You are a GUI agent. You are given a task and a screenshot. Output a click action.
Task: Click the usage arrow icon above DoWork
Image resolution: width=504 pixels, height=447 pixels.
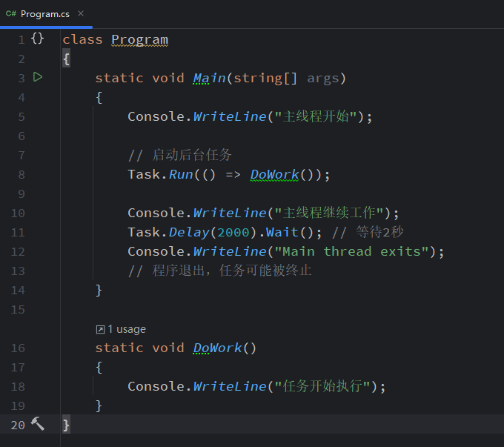point(100,330)
